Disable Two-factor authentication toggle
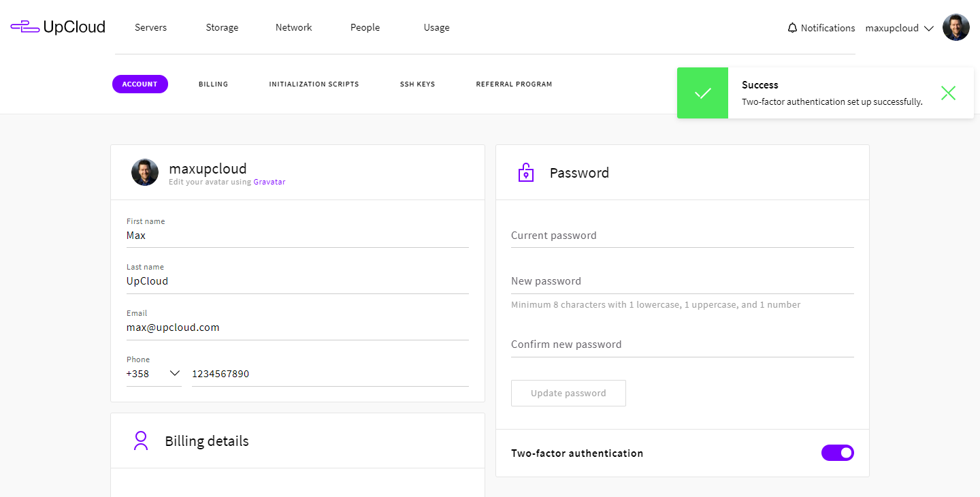980x497 pixels. (837, 453)
